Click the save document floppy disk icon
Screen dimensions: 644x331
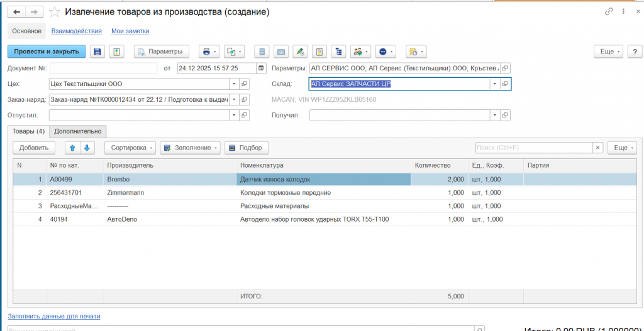tap(97, 52)
